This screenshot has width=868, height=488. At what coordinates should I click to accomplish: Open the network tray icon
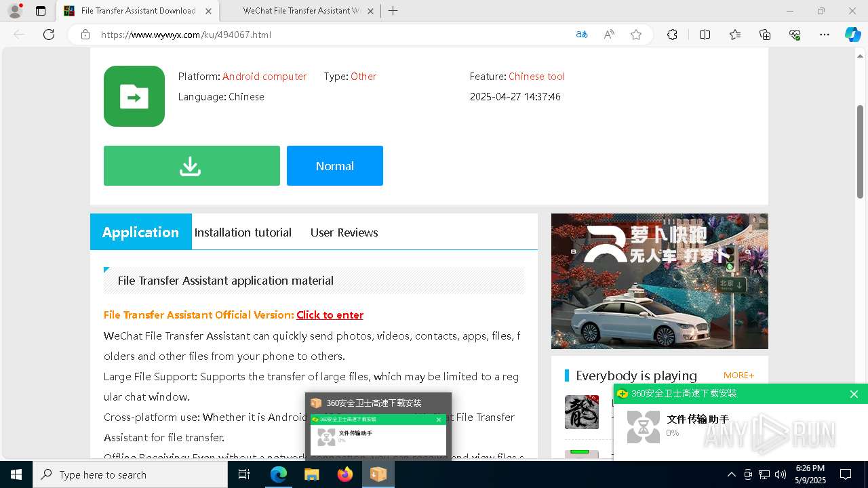click(x=764, y=474)
